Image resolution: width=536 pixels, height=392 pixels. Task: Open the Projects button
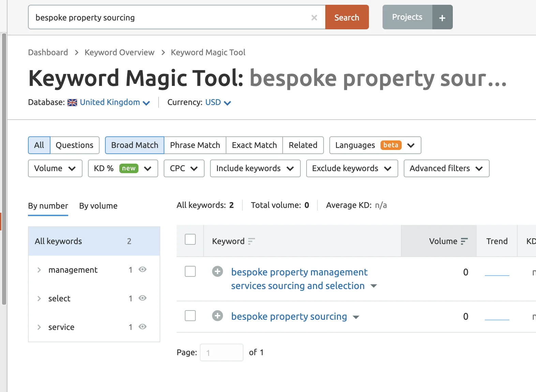pos(407,17)
